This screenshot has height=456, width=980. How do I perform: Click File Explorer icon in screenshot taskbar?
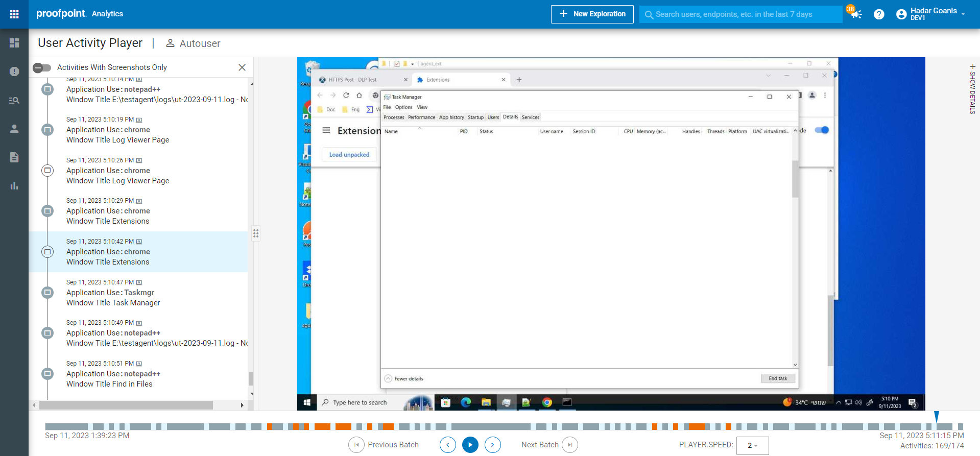tap(486, 402)
